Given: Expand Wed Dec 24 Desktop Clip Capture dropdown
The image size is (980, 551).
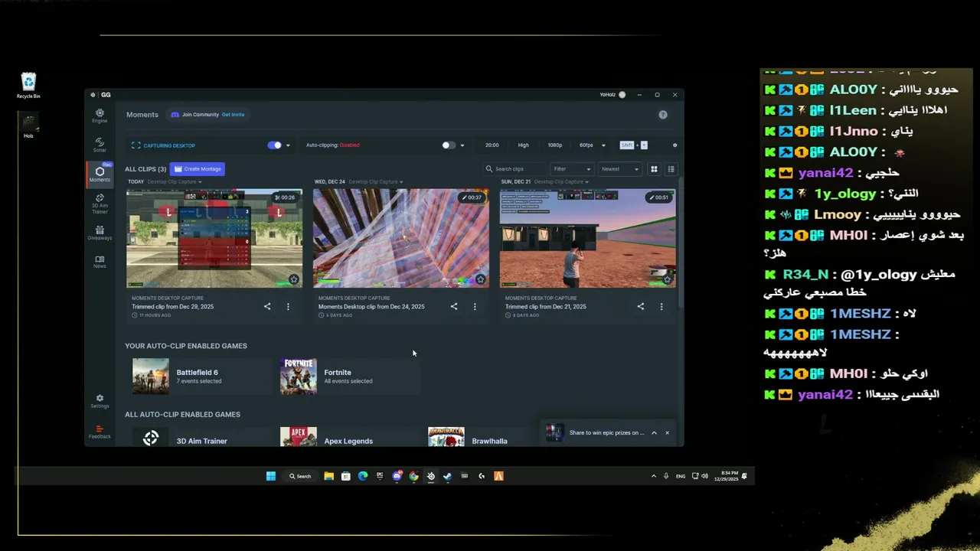Looking at the screenshot, I should [x=376, y=182].
